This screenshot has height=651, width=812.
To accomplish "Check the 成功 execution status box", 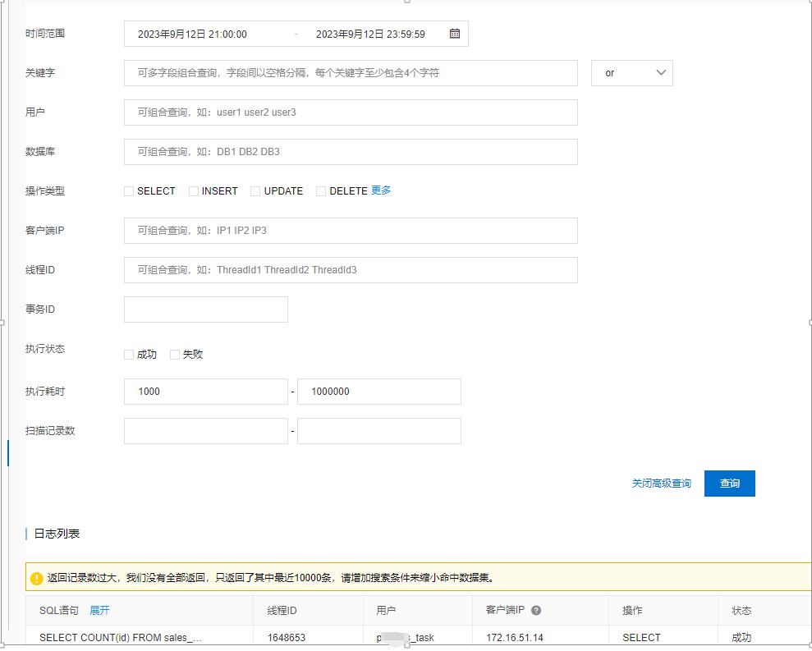I will pos(129,355).
